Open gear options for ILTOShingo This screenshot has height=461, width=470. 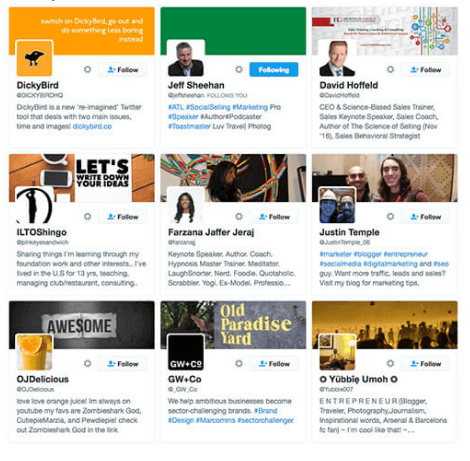click(88, 217)
